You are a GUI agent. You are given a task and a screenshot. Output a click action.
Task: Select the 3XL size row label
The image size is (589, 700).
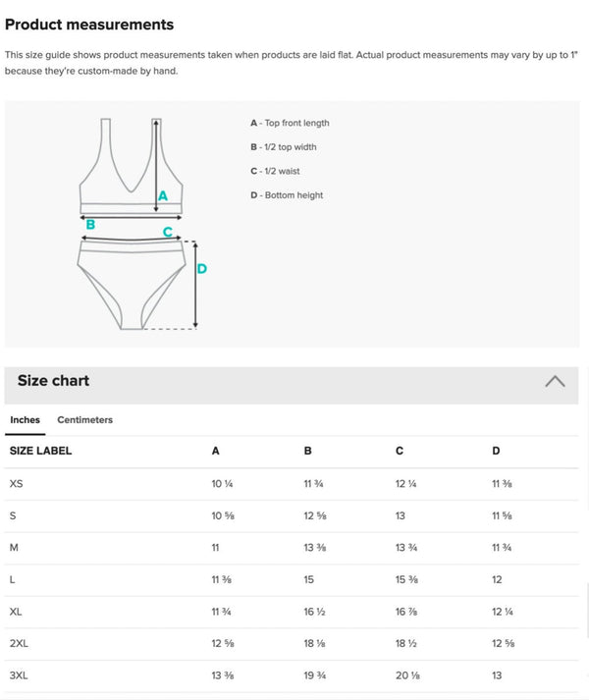point(18,675)
